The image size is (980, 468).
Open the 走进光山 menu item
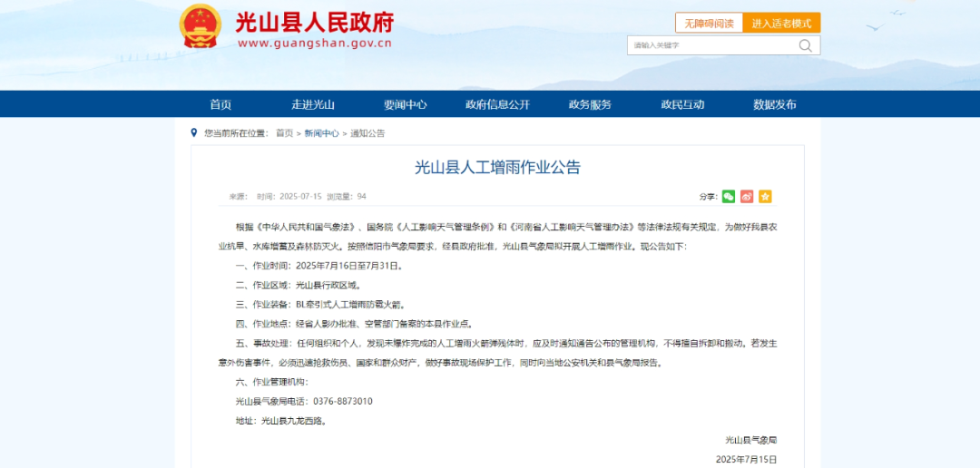(x=313, y=104)
